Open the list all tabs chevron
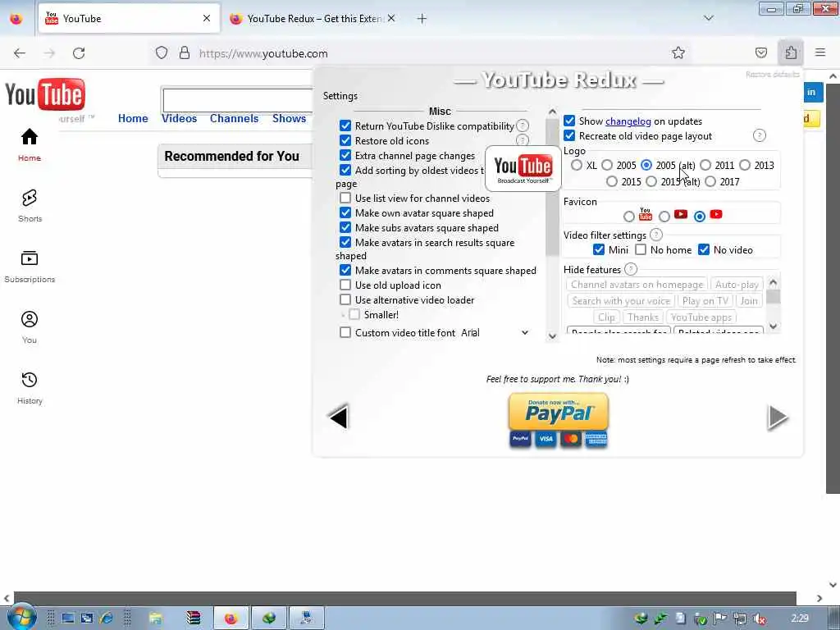The width and height of the screenshot is (840, 630). (x=708, y=18)
